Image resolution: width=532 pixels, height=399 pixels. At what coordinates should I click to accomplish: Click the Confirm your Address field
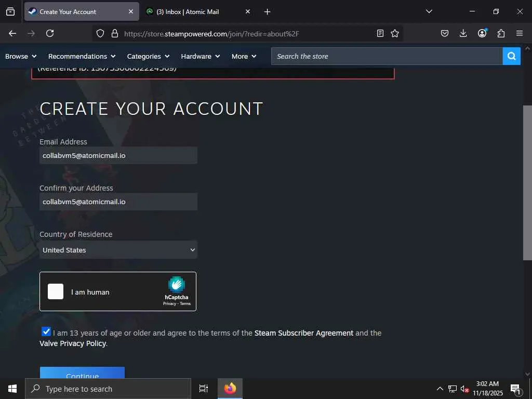(x=118, y=202)
